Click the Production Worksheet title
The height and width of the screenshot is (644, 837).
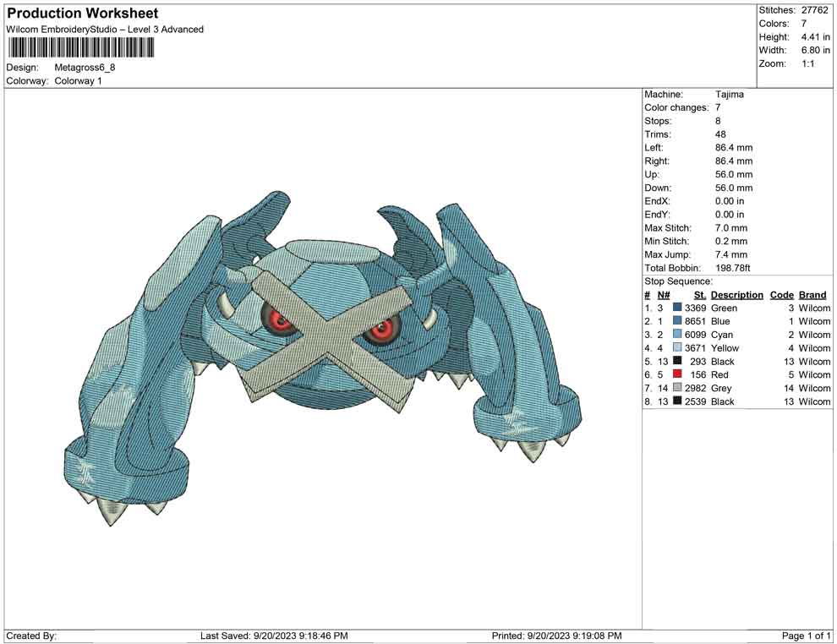83,14
